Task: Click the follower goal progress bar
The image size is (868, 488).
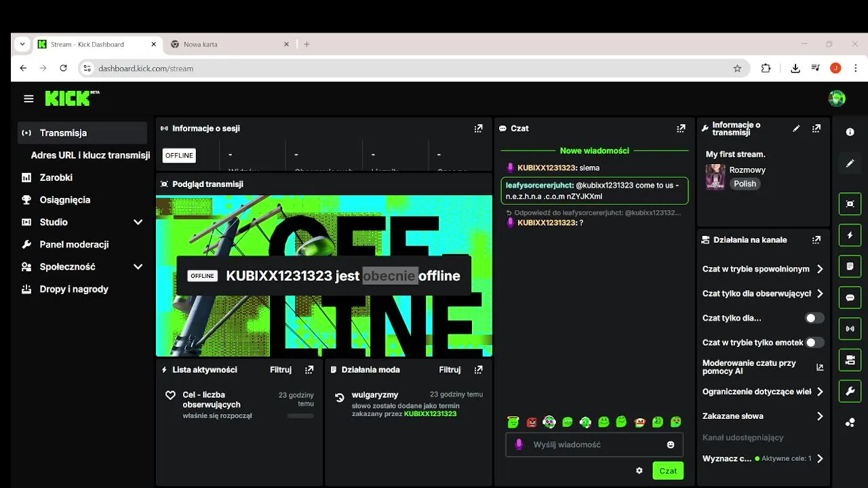Action: click(300, 415)
